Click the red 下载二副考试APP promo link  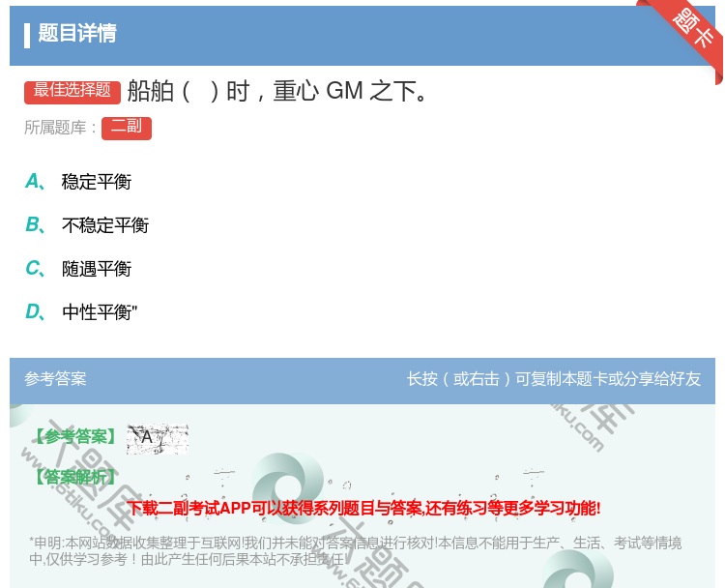coord(363,509)
